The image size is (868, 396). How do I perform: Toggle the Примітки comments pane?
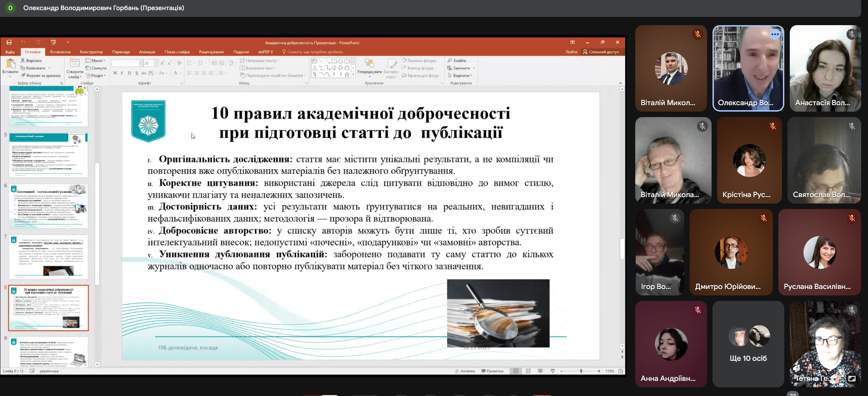[493, 371]
